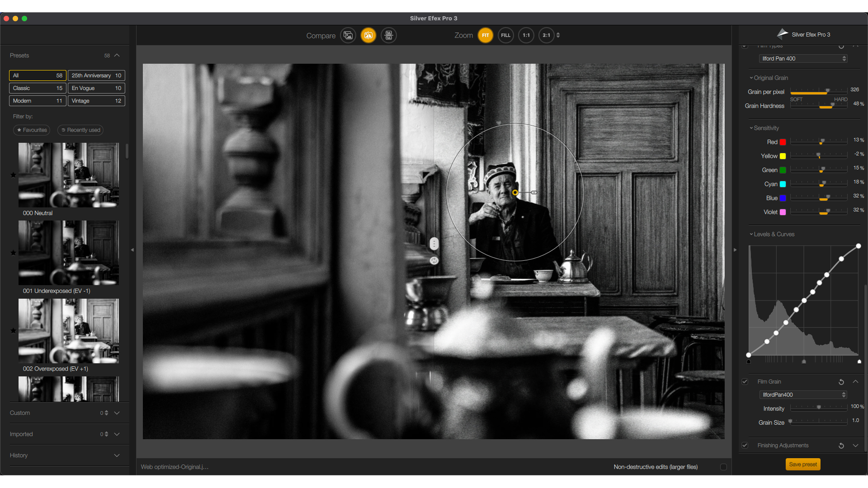Disable the Finishing Adjustments checkbox

coord(745,446)
